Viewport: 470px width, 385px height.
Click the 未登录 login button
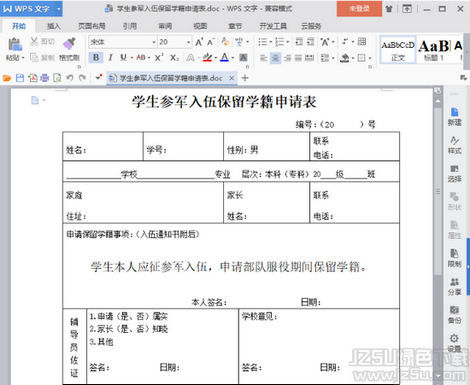[x=359, y=9]
